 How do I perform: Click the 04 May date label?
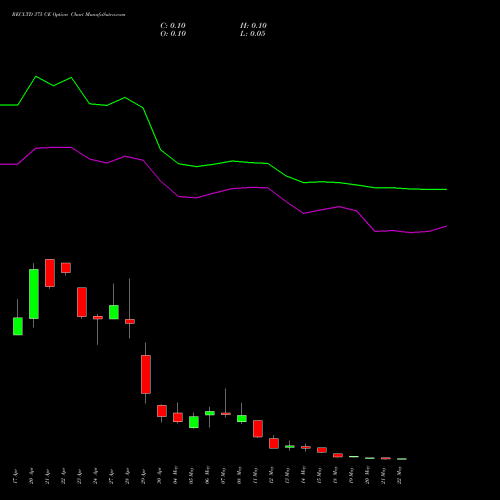(176, 475)
